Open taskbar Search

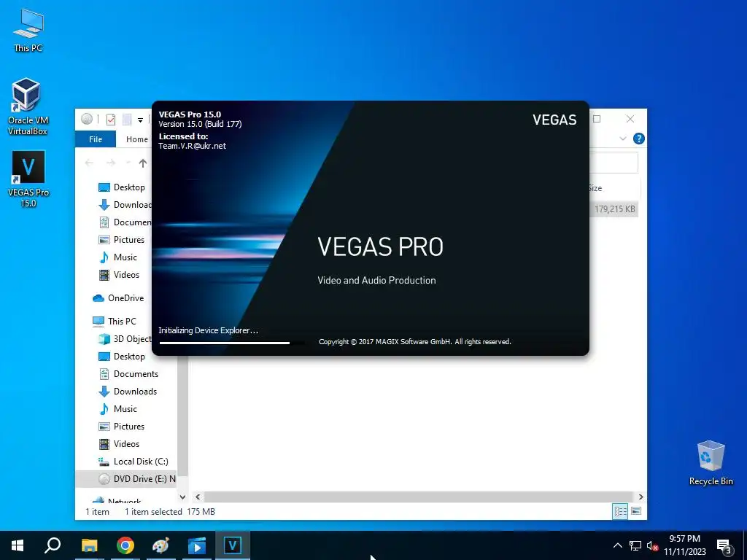click(53, 545)
